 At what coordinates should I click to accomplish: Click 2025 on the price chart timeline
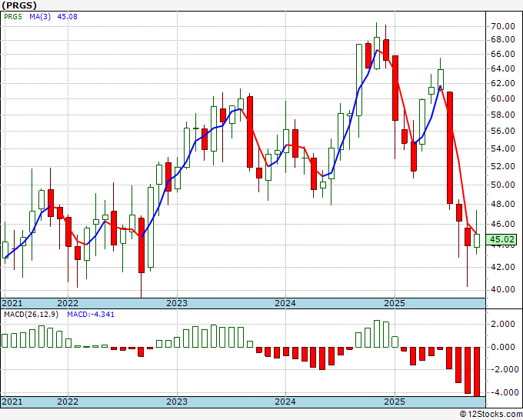(x=395, y=303)
